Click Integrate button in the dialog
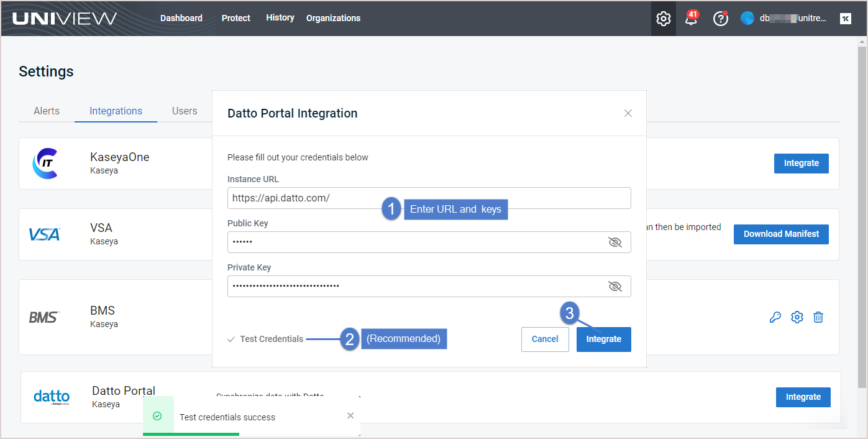This screenshot has width=868, height=439. point(604,339)
